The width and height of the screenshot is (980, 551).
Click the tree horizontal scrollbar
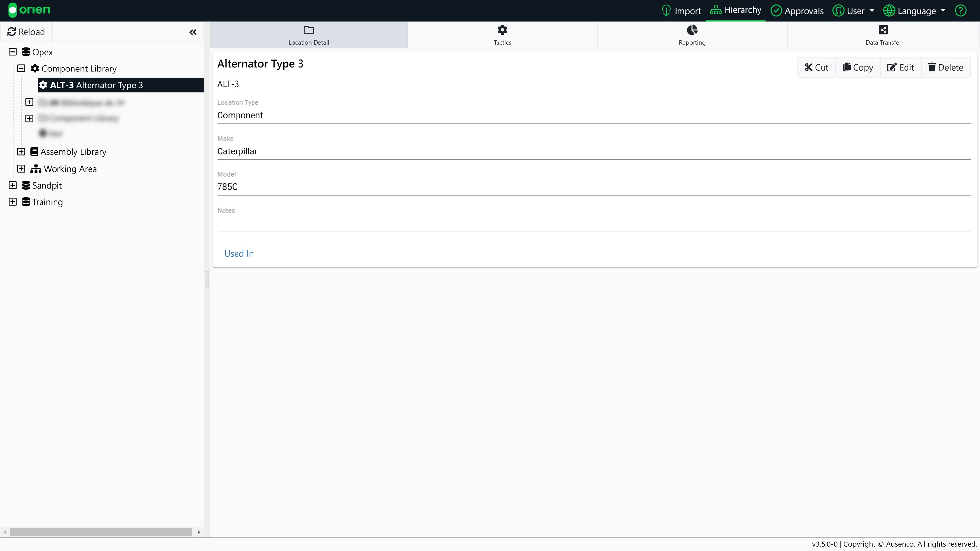101,532
